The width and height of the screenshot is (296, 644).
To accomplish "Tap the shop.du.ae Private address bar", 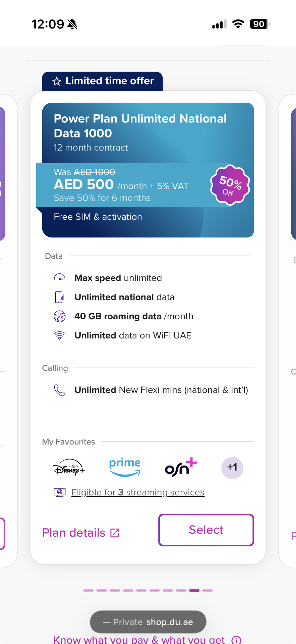I will [148, 622].
